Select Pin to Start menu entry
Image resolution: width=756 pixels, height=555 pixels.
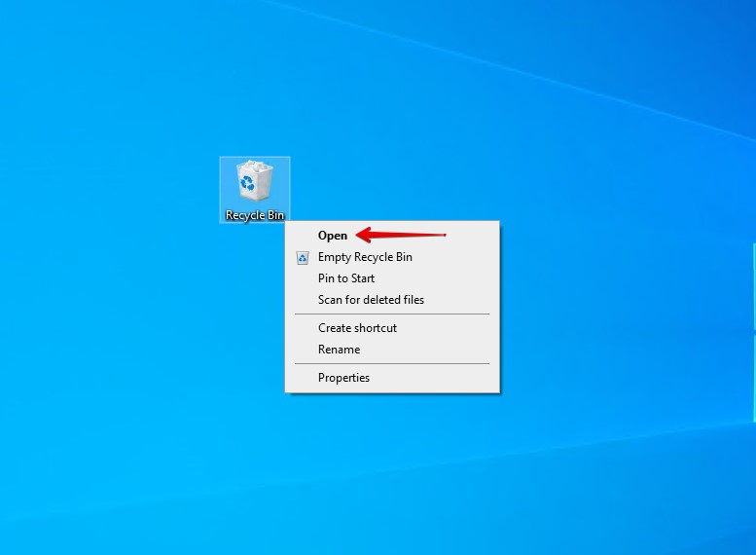pos(392,277)
